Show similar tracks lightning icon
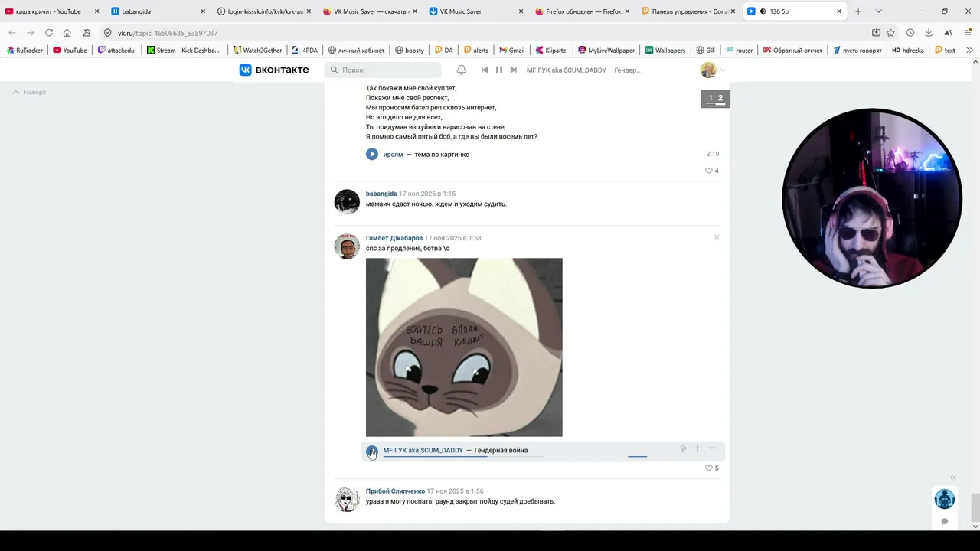Screen dimensions: 980x551 tap(683, 448)
